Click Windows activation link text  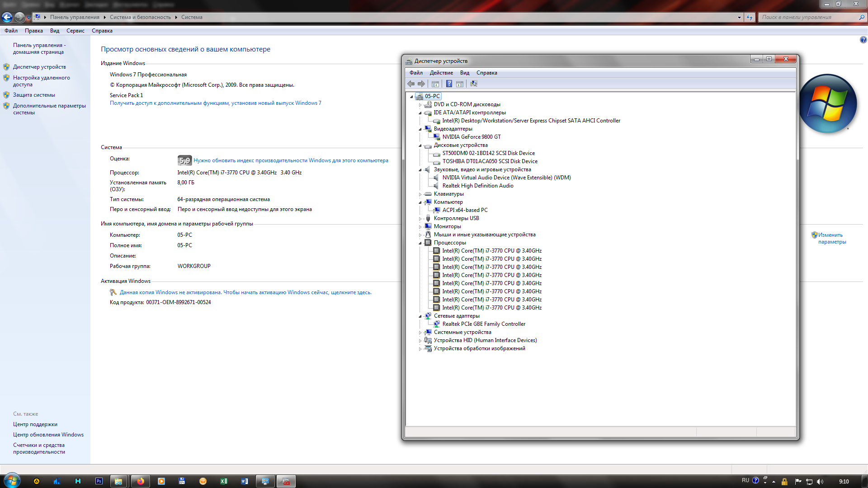coord(245,292)
